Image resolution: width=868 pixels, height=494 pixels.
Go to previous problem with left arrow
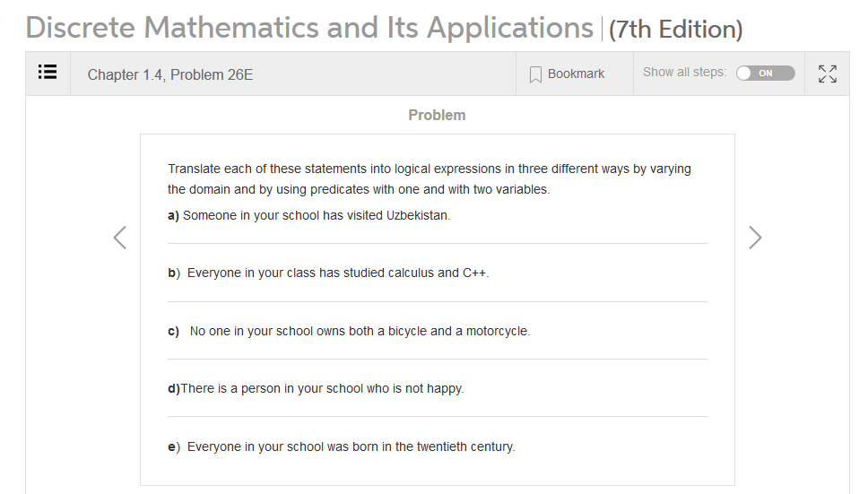[120, 237]
